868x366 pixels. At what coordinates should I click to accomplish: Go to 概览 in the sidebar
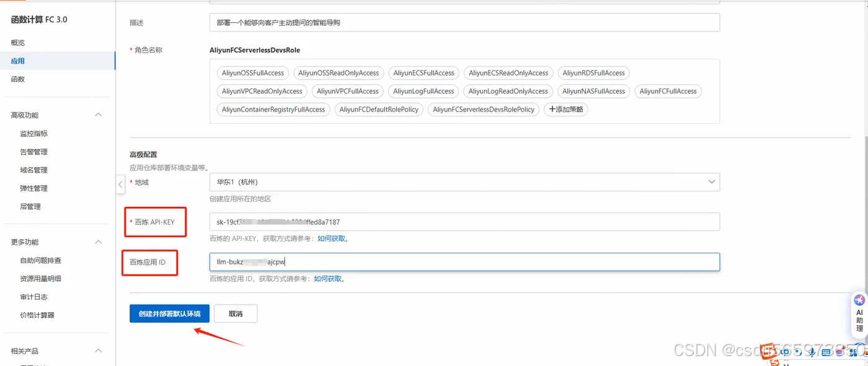pyautogui.click(x=18, y=43)
